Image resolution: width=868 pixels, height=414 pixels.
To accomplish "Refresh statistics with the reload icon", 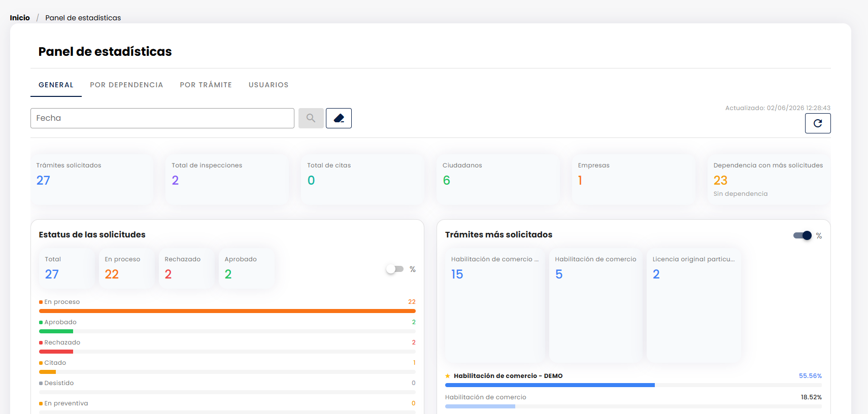I will pyautogui.click(x=818, y=123).
